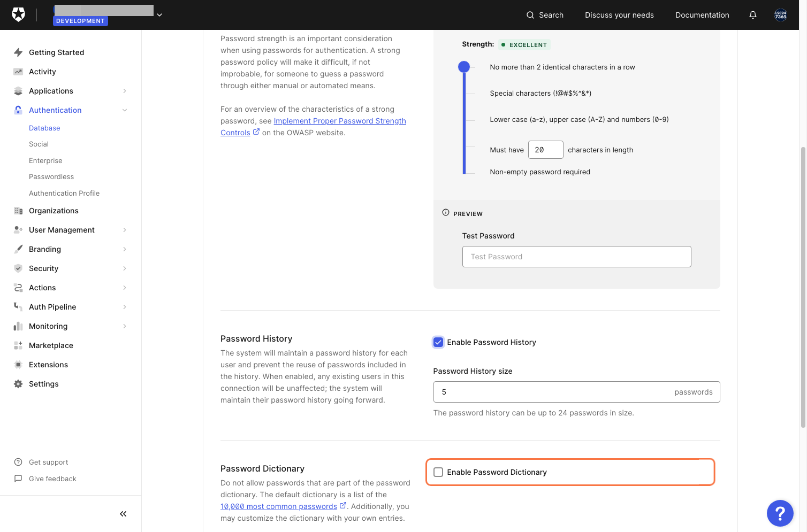Click Discuss your needs link
This screenshot has height=532, width=807.
point(619,15)
